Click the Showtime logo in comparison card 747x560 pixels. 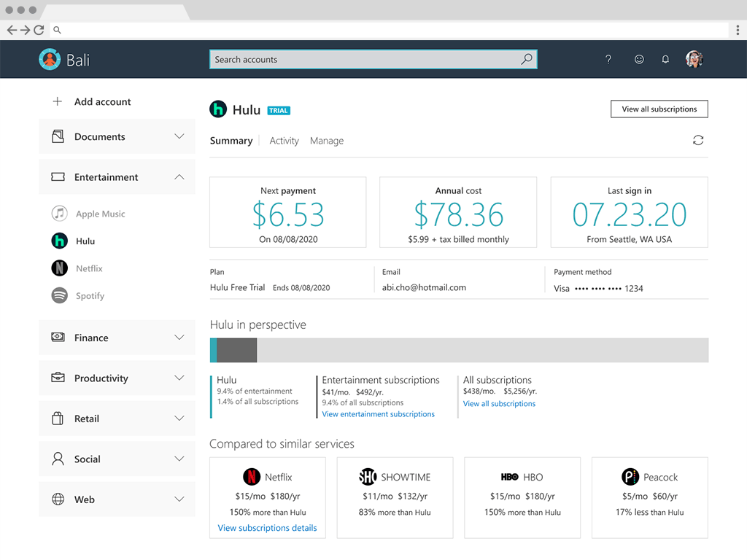(368, 477)
